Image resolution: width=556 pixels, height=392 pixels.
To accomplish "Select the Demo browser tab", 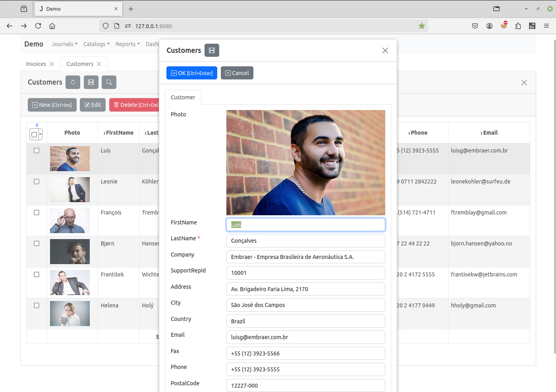I will click(78, 9).
